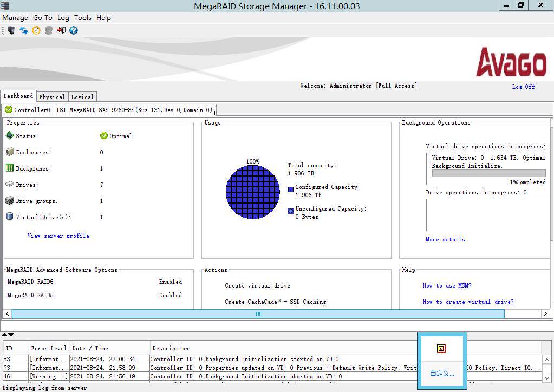The width and height of the screenshot is (554, 392).
Task: Click horizontal scrollbar left arrow
Action: [8, 313]
